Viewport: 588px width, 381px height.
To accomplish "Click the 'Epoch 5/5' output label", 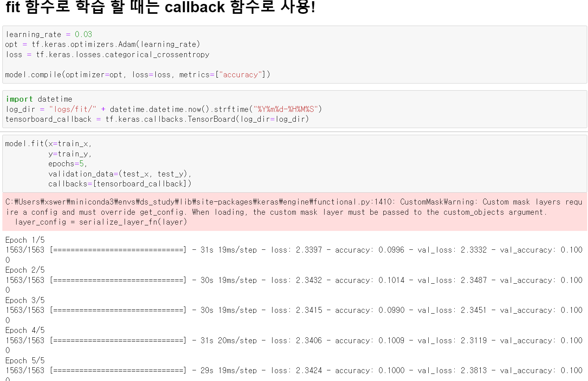I will click(25, 361).
